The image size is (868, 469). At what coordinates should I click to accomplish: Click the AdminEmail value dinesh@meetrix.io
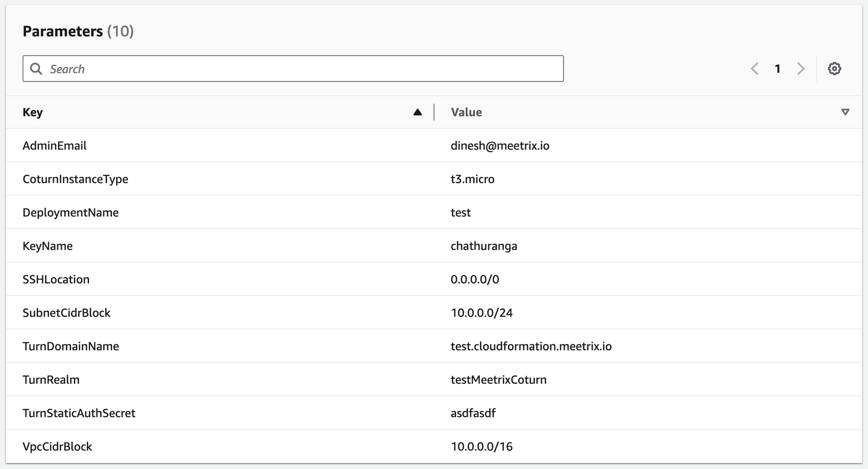point(500,145)
